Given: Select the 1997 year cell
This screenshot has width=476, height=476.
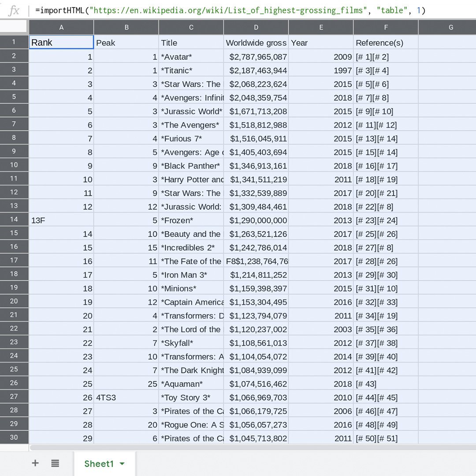Looking at the screenshot, I should pyautogui.click(x=321, y=70).
